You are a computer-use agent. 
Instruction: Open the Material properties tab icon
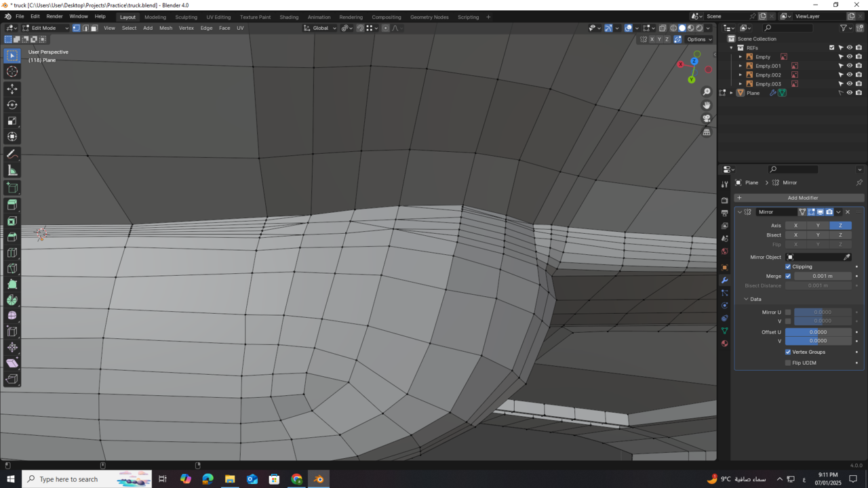coord(724,344)
